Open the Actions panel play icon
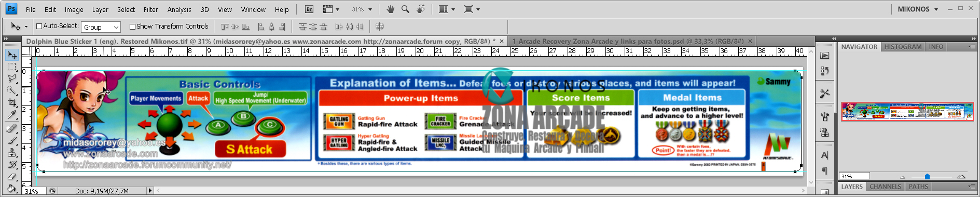This screenshot has width=980, height=197. 825,56
